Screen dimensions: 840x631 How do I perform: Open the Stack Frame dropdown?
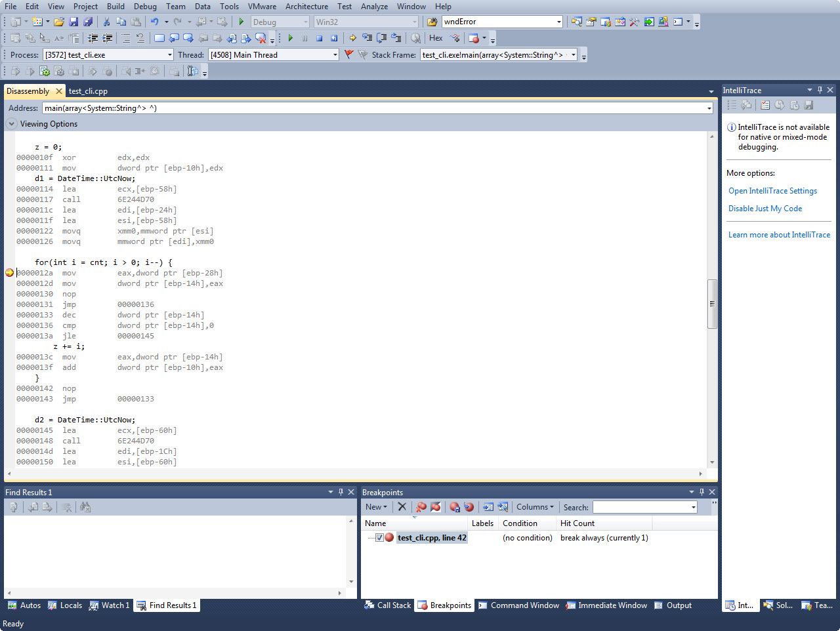pos(574,55)
